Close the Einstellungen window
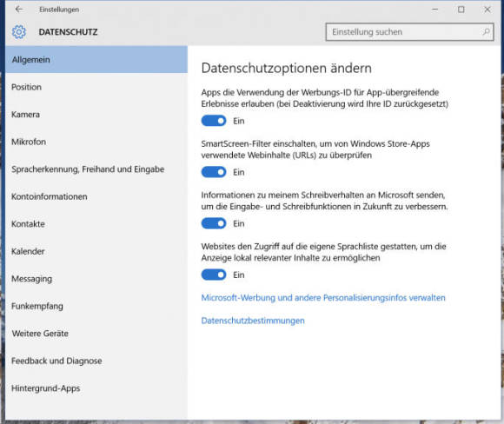This screenshot has width=504, height=424. click(x=487, y=10)
